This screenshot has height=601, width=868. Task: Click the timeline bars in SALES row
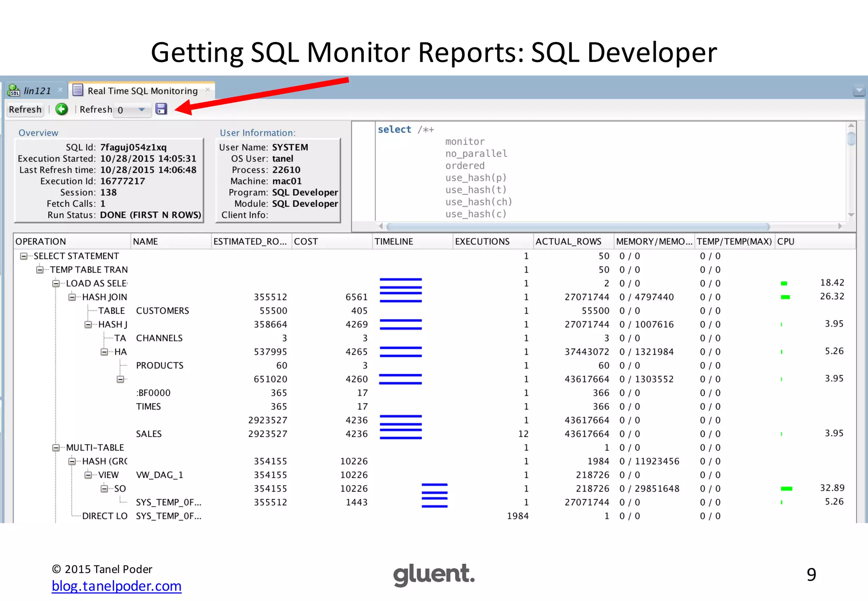(x=401, y=434)
